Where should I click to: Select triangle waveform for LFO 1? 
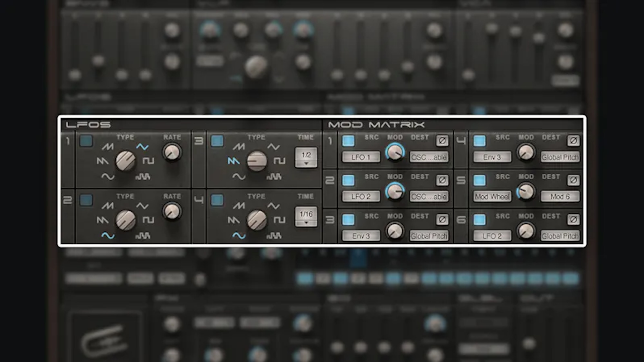click(142, 147)
